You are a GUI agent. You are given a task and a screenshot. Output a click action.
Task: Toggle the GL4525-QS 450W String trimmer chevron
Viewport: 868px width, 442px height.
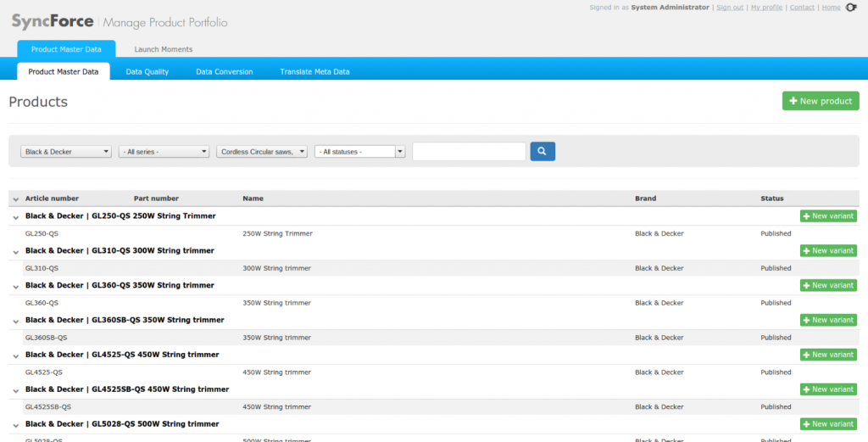15,355
